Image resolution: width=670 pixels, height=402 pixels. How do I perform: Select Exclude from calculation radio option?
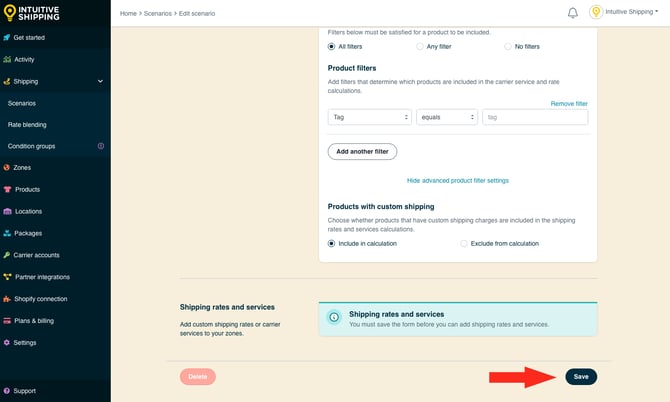tap(464, 243)
